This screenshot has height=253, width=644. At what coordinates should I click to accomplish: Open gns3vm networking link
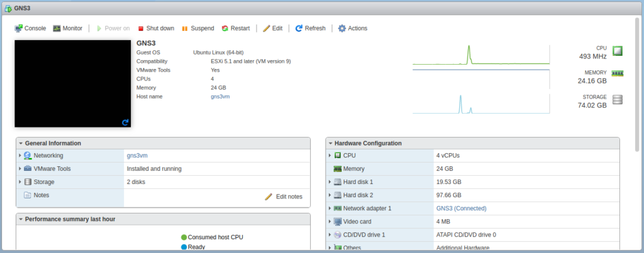137,156
